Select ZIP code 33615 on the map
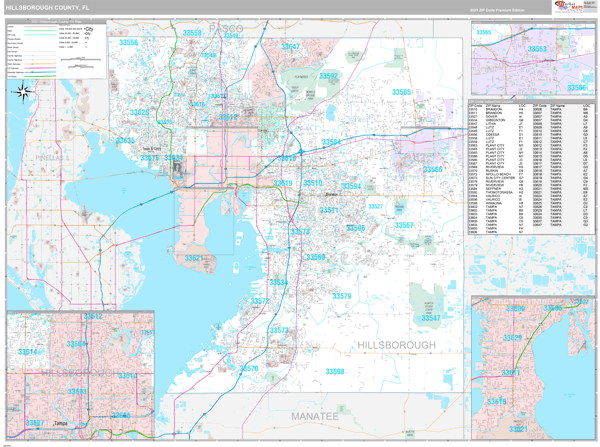Image resolution: width=600 pixels, height=447 pixels. click(x=150, y=158)
